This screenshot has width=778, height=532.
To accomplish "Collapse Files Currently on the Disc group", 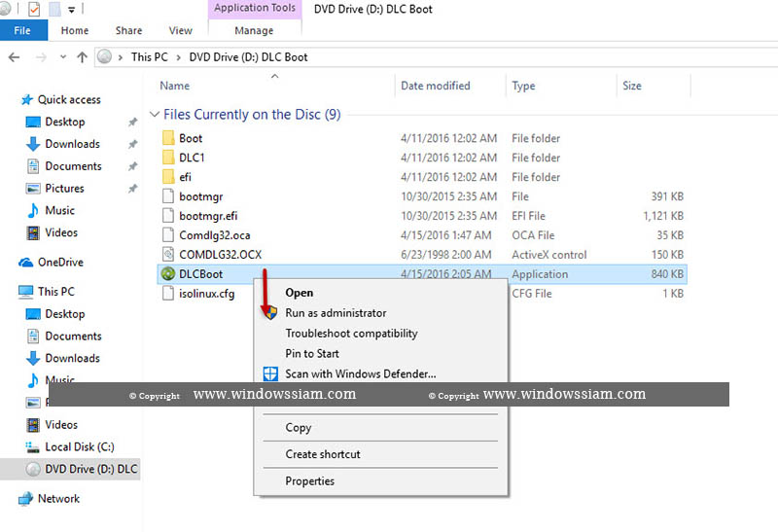I will [155, 114].
